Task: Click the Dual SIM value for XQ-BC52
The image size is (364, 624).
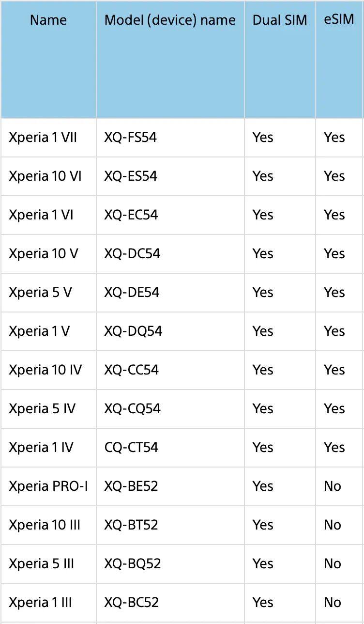Action: pyautogui.click(x=263, y=603)
